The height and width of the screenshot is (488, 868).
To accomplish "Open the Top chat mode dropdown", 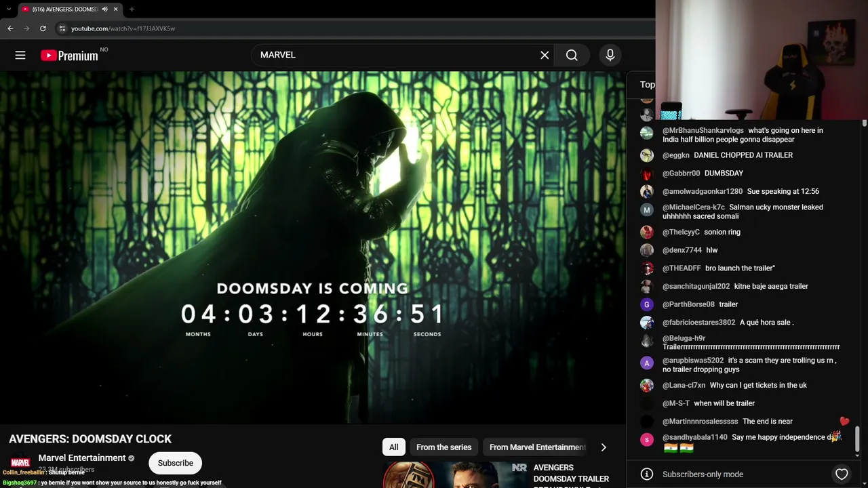I will click(x=647, y=85).
